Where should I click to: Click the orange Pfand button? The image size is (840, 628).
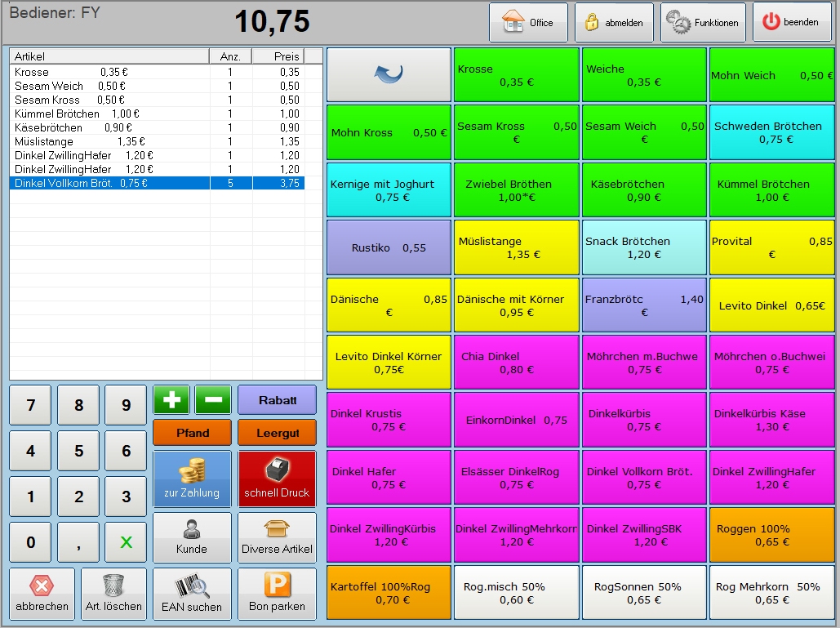tap(193, 433)
